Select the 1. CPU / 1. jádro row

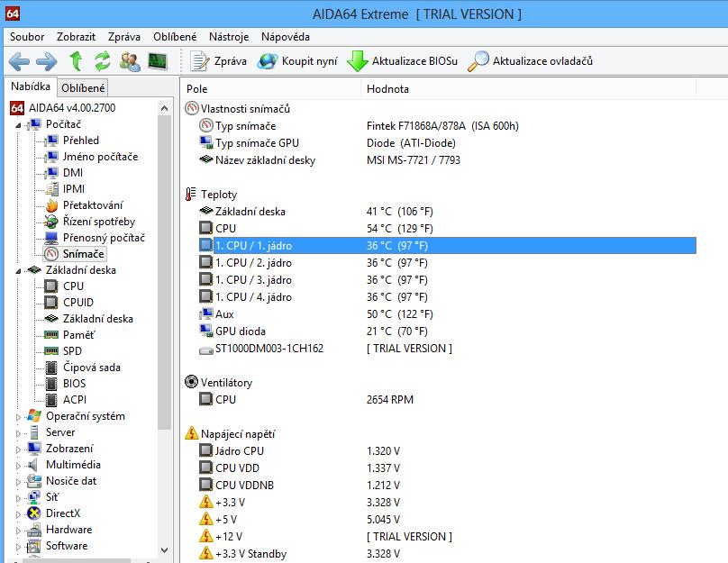(x=448, y=246)
